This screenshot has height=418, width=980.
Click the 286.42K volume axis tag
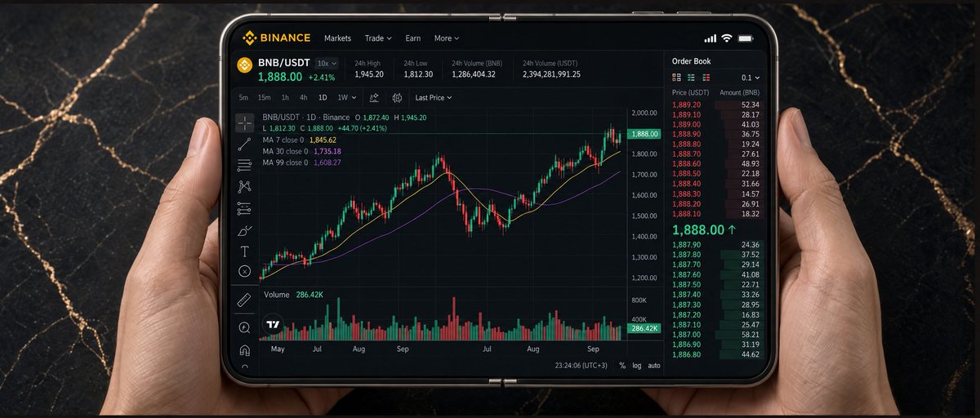click(x=644, y=328)
